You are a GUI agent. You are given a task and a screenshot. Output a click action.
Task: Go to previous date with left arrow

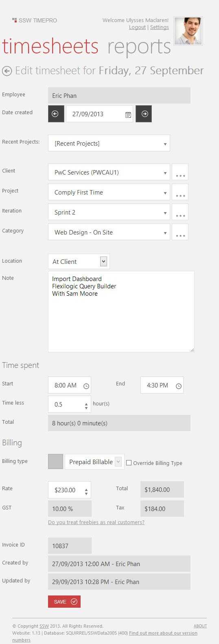point(56,114)
